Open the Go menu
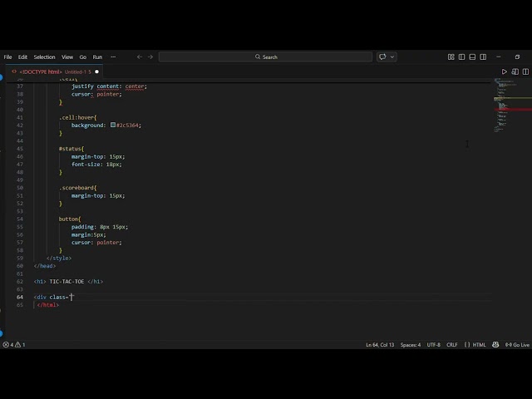The height and width of the screenshot is (399, 532). [83, 57]
